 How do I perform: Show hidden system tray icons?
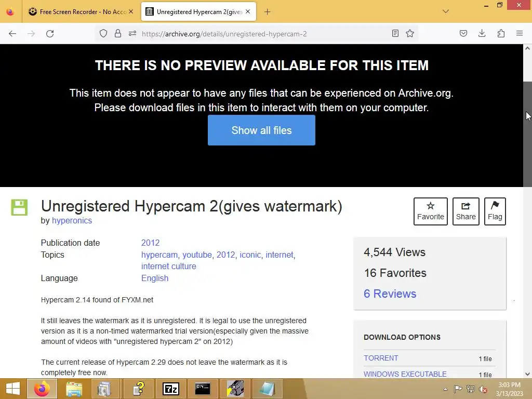(x=445, y=389)
